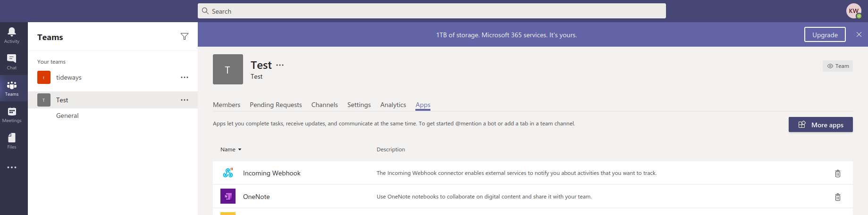Screen dimensions: 868x215
Task: Sort apps by Name column arrow
Action: coord(240,149)
